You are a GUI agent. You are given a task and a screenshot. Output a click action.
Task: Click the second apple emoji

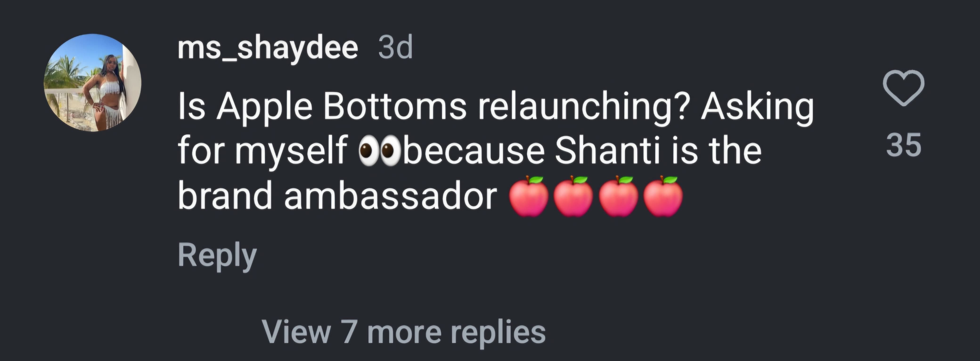573,196
